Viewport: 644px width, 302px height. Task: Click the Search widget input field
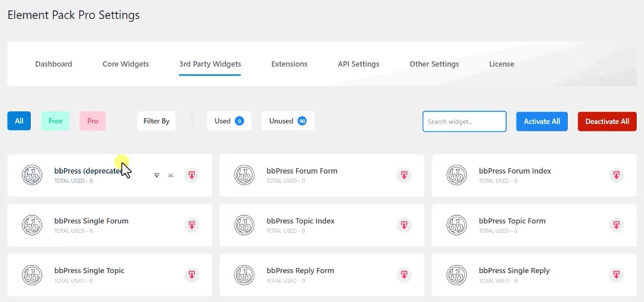(x=464, y=122)
